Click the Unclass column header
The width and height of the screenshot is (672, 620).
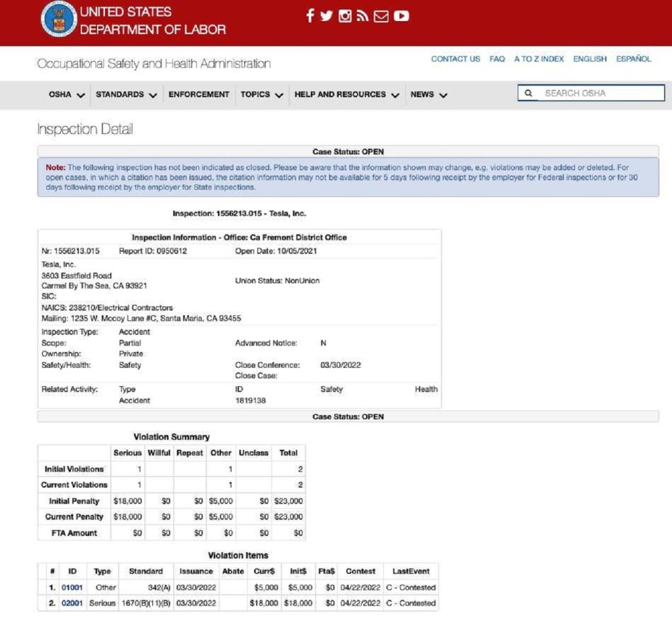pyautogui.click(x=254, y=453)
